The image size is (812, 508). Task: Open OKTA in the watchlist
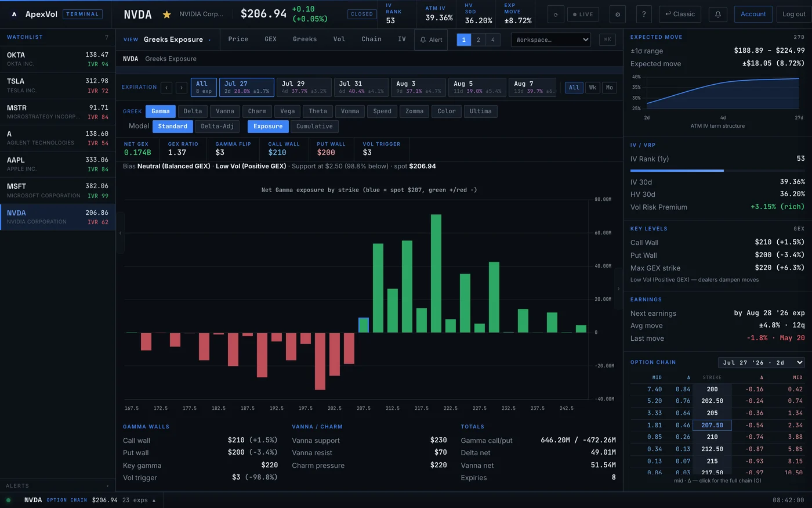tap(57, 59)
